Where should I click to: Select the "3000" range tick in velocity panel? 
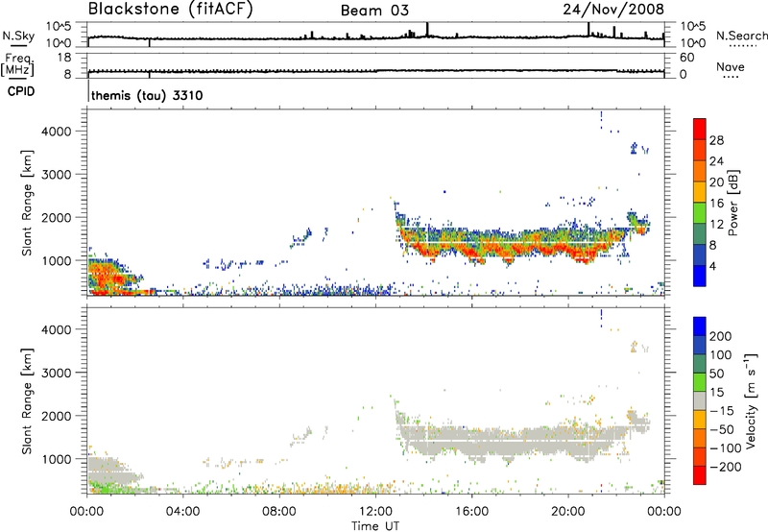[x=57, y=373]
